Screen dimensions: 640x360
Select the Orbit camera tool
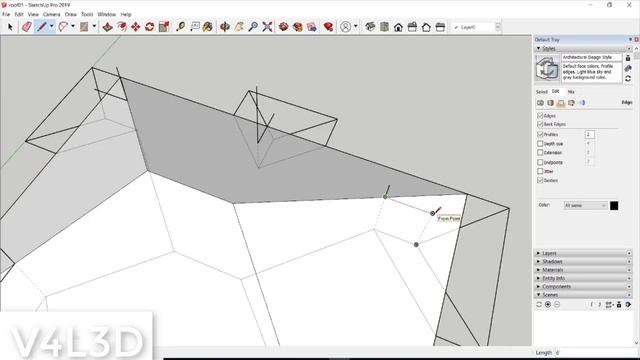(225, 27)
